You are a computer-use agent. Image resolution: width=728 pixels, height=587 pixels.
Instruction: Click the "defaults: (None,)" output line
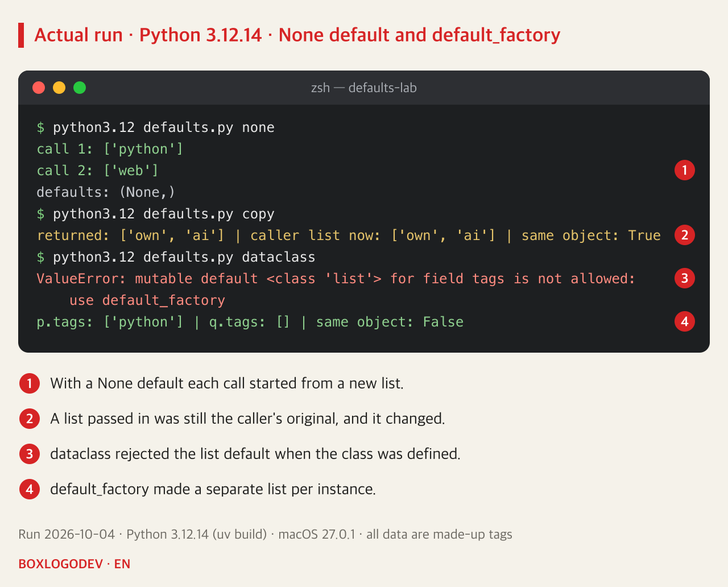(x=106, y=192)
